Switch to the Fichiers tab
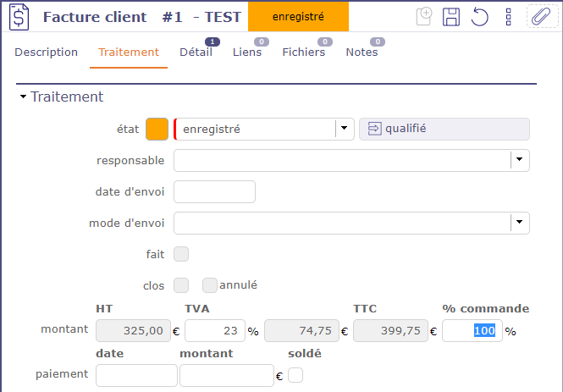The width and height of the screenshot is (563, 392). pyautogui.click(x=303, y=52)
